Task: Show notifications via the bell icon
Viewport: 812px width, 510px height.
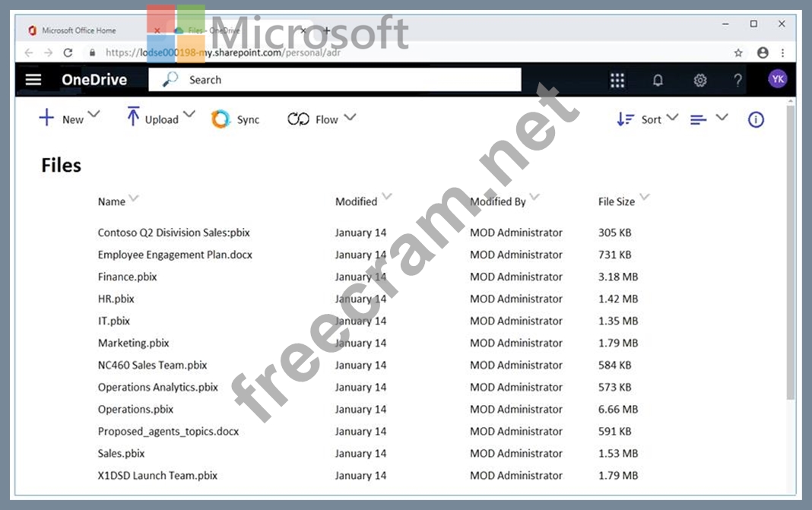Action: (658, 81)
